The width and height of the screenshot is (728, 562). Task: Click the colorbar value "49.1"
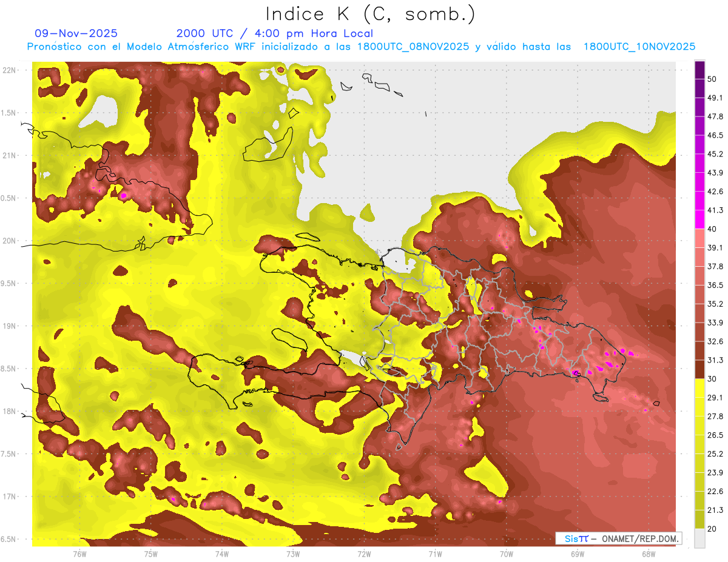[715, 98]
